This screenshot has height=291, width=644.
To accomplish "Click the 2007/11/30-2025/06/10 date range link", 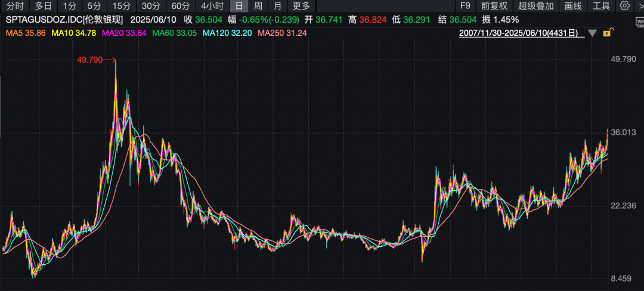I will (x=522, y=33).
